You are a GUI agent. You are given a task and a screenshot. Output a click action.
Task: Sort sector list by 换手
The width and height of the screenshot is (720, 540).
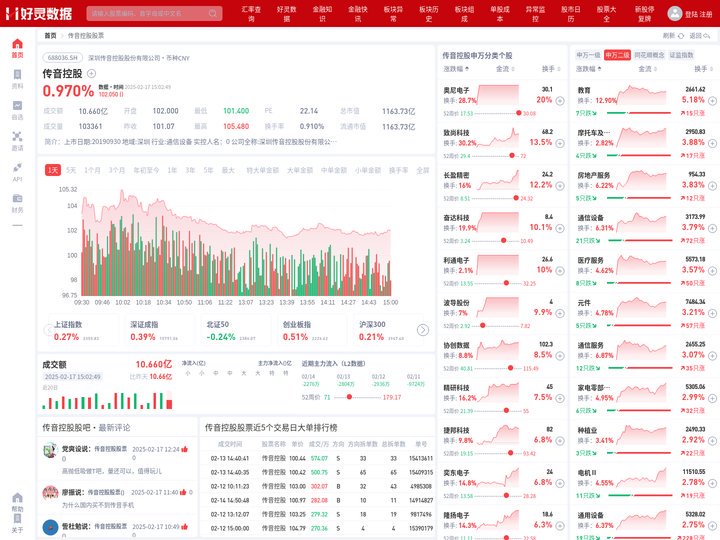(704, 69)
